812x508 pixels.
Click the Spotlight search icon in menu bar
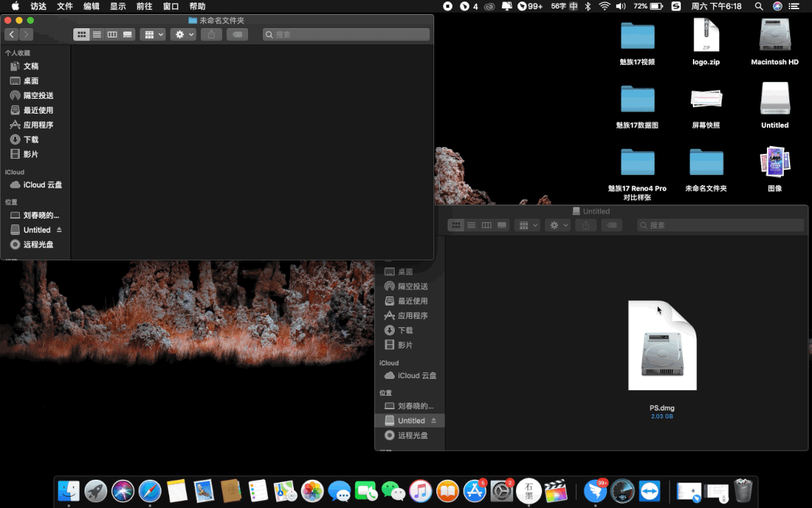point(758,6)
